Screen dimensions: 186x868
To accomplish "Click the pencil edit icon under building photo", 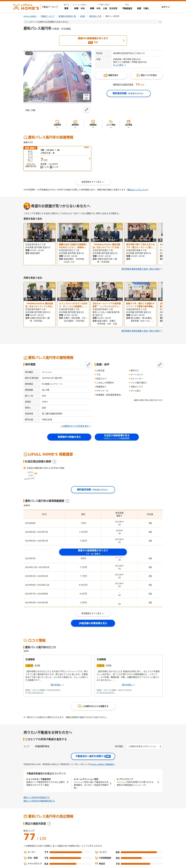I will point(86,110).
